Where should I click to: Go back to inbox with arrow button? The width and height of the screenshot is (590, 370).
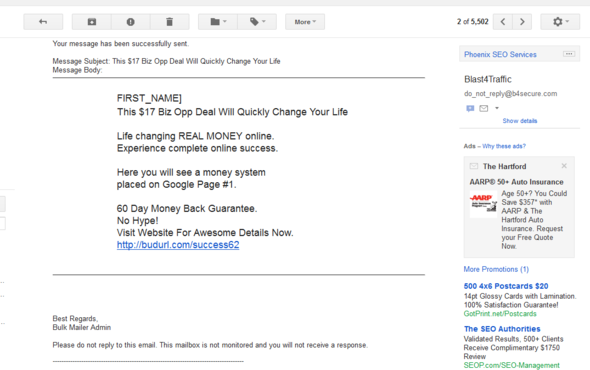pos(43,22)
